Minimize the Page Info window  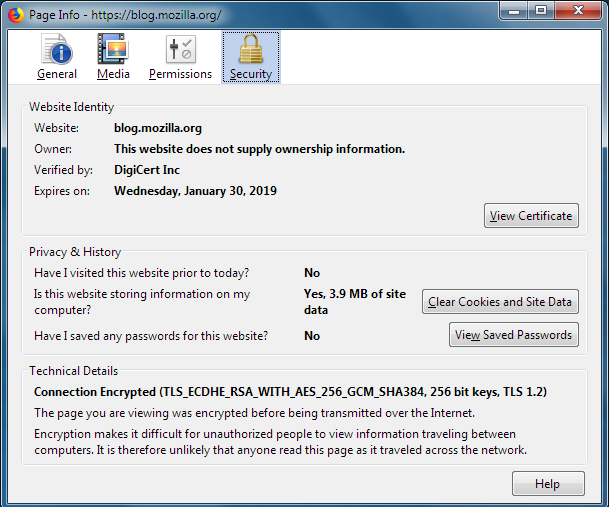point(513,10)
